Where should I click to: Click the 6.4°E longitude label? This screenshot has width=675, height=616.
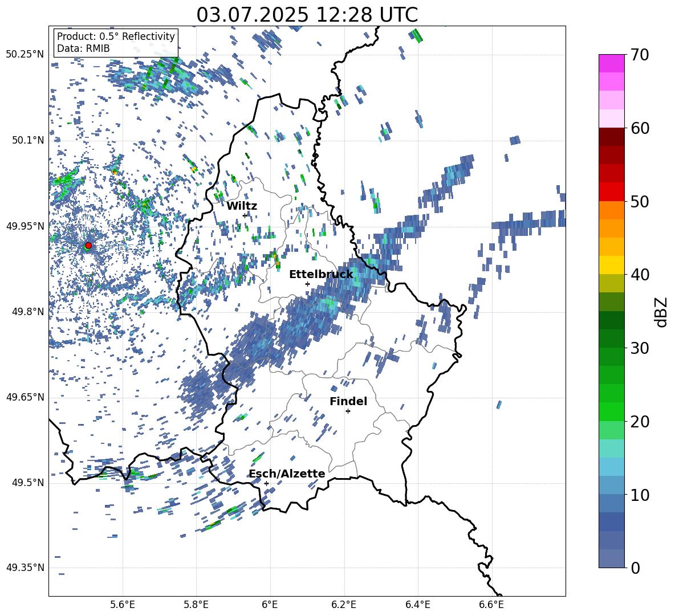tap(417, 605)
